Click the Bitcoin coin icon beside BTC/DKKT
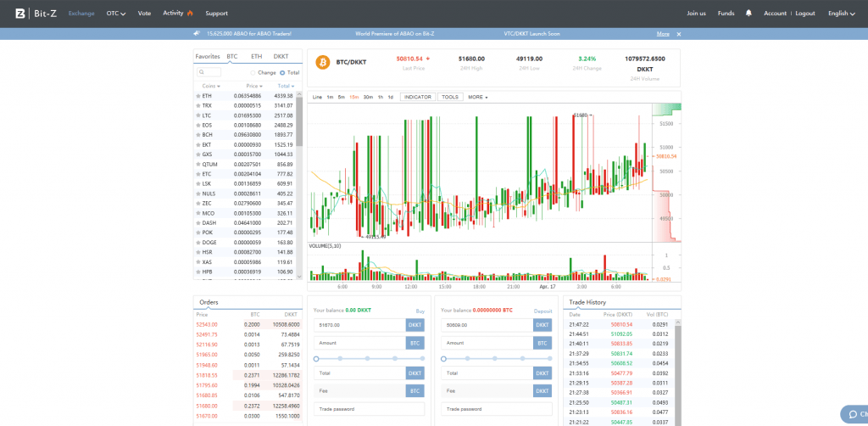Image resolution: width=868 pixels, height=426 pixels. (323, 62)
